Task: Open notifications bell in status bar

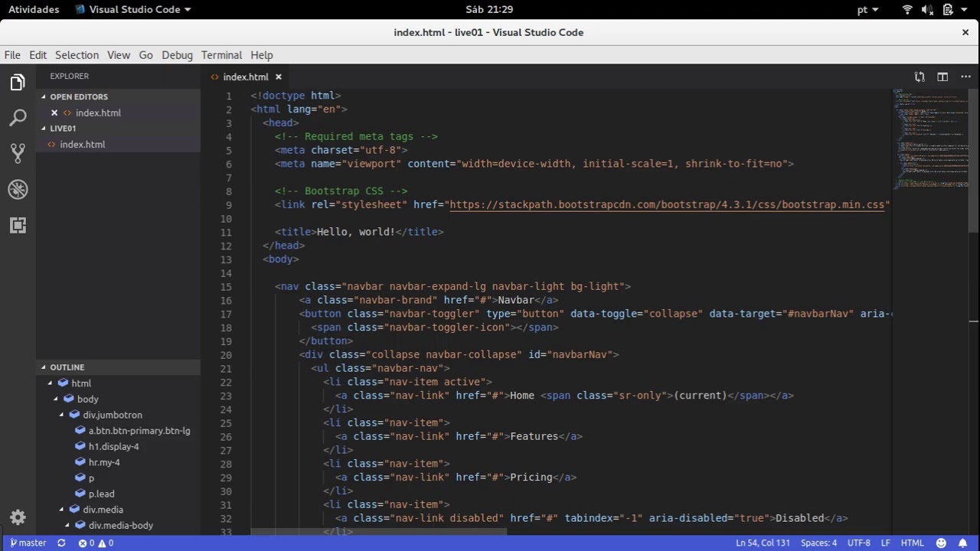Action: coord(963,543)
